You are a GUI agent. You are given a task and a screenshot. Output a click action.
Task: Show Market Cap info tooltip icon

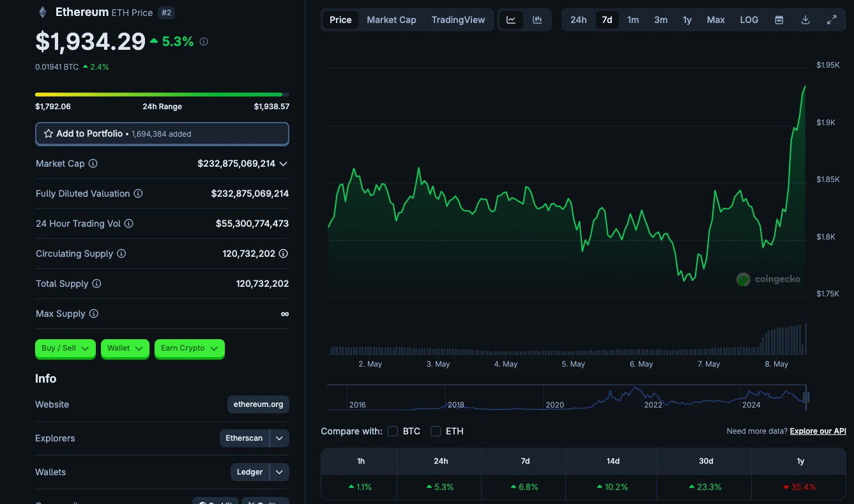[x=93, y=164]
